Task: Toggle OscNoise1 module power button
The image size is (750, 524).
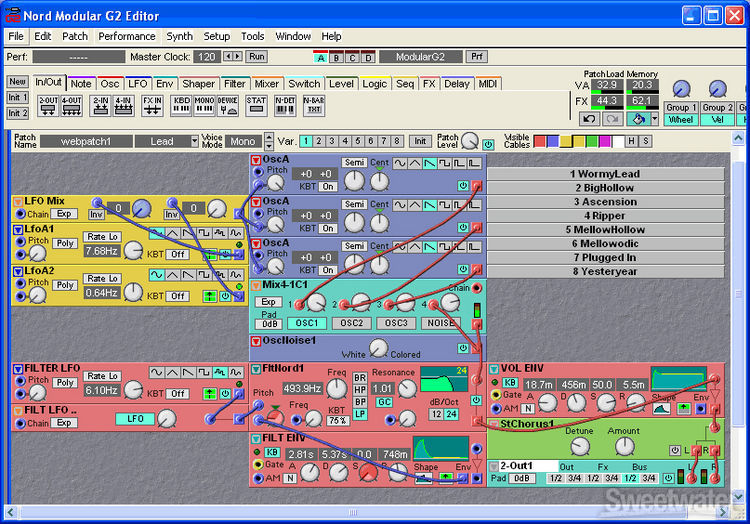Action: [463, 348]
